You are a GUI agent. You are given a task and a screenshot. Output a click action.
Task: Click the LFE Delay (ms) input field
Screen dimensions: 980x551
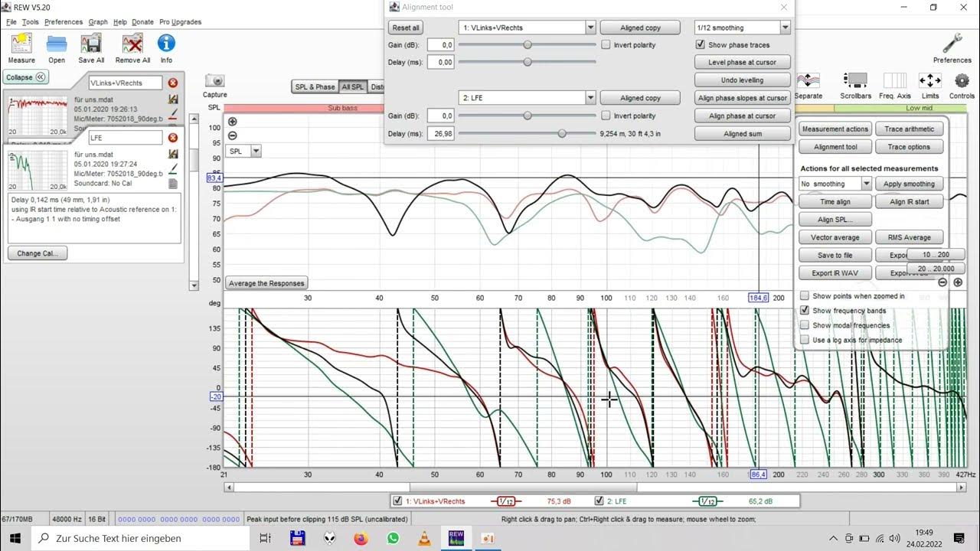point(441,133)
